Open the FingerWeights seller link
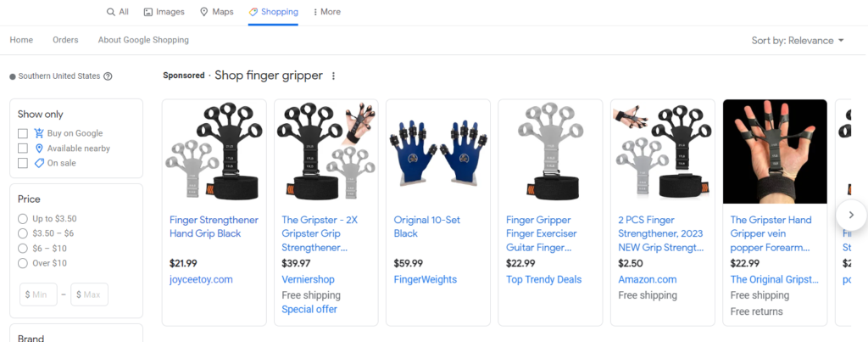 pyautogui.click(x=426, y=279)
